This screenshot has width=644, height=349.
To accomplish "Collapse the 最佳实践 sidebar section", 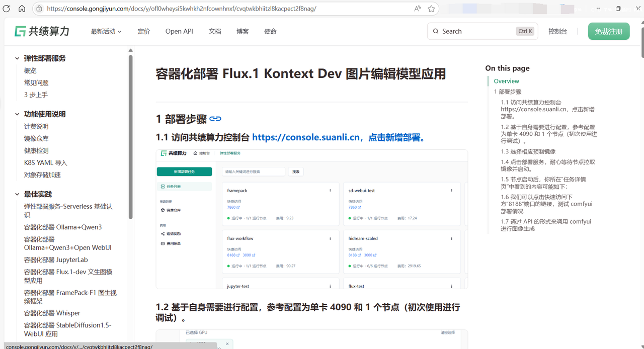I will point(17,194).
